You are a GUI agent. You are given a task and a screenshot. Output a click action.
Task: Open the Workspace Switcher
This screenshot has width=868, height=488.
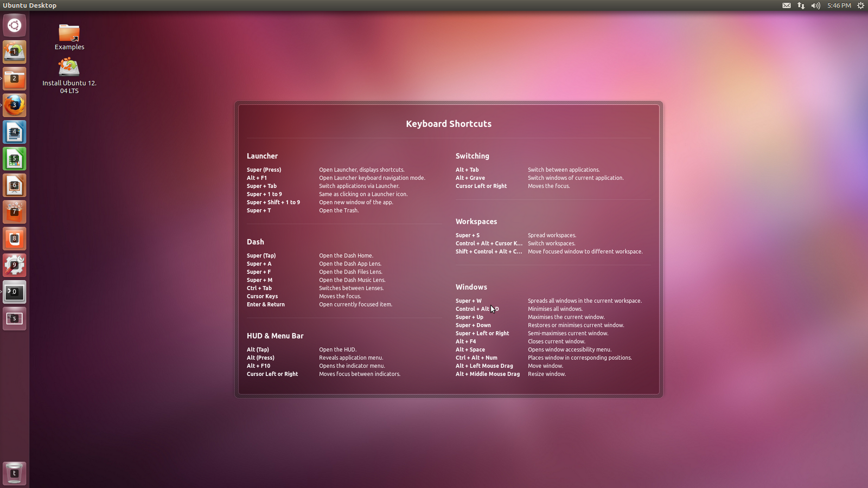(15, 318)
